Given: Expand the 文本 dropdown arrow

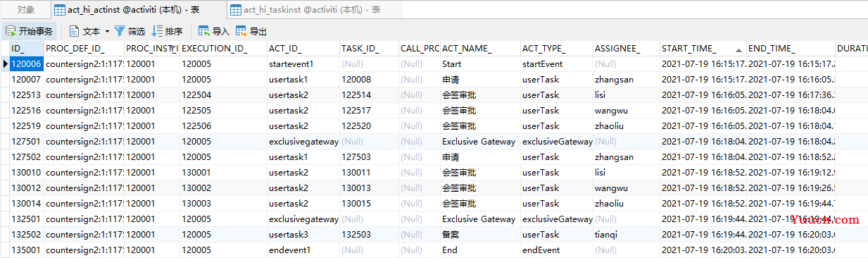Looking at the screenshot, I should (107, 31).
